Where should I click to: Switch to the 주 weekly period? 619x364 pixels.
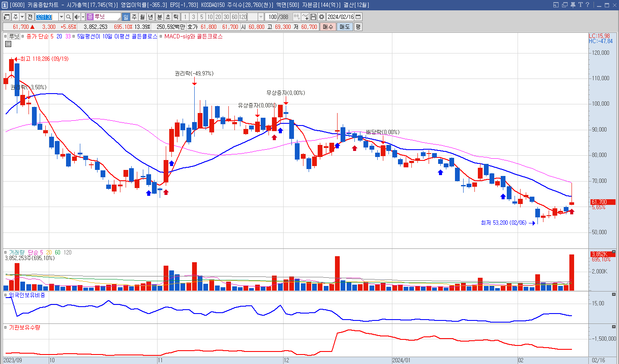click(134, 17)
